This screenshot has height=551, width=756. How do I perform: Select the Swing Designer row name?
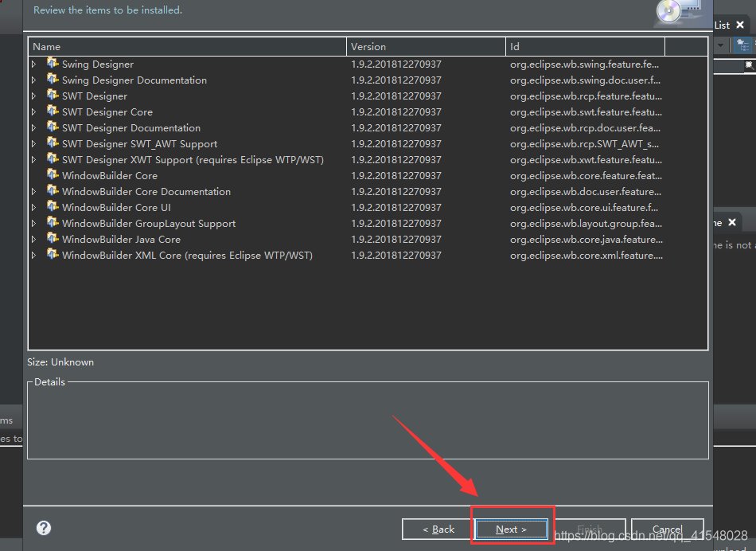(97, 64)
